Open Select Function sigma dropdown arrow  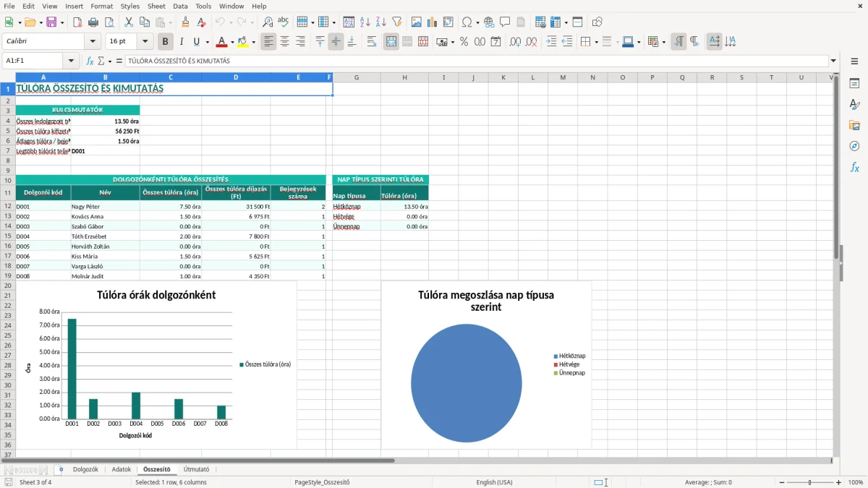click(110, 61)
